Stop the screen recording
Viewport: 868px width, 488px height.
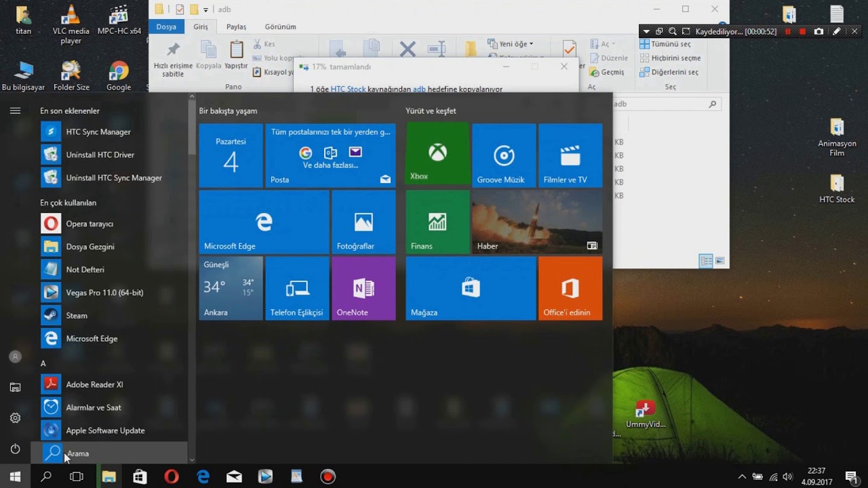(x=803, y=31)
